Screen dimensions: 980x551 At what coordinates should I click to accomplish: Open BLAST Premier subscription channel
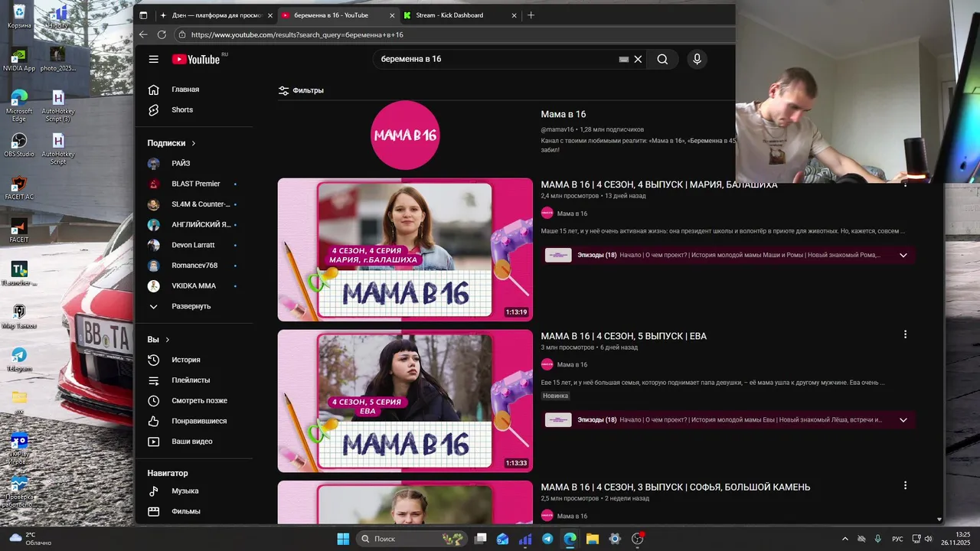click(x=196, y=184)
